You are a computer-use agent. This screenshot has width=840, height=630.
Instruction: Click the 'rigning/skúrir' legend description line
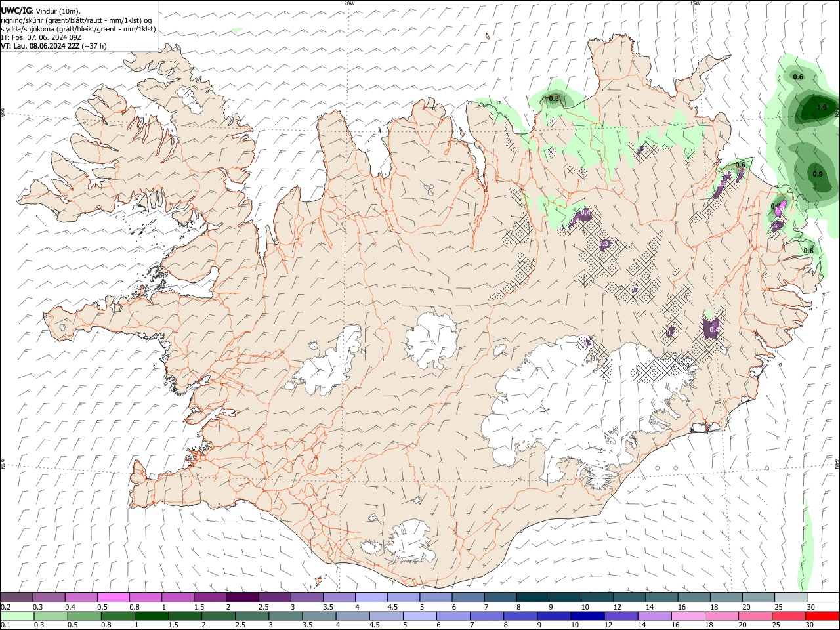[x=76, y=20]
